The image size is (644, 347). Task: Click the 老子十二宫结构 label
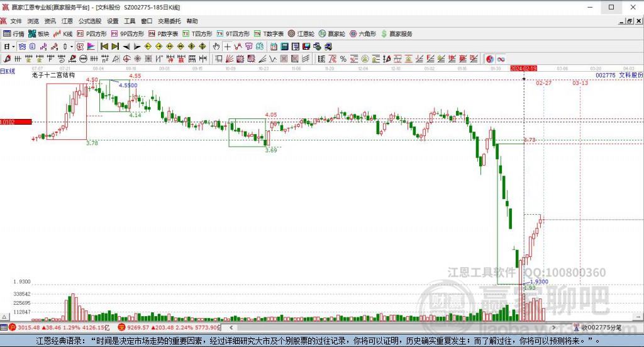click(53, 75)
